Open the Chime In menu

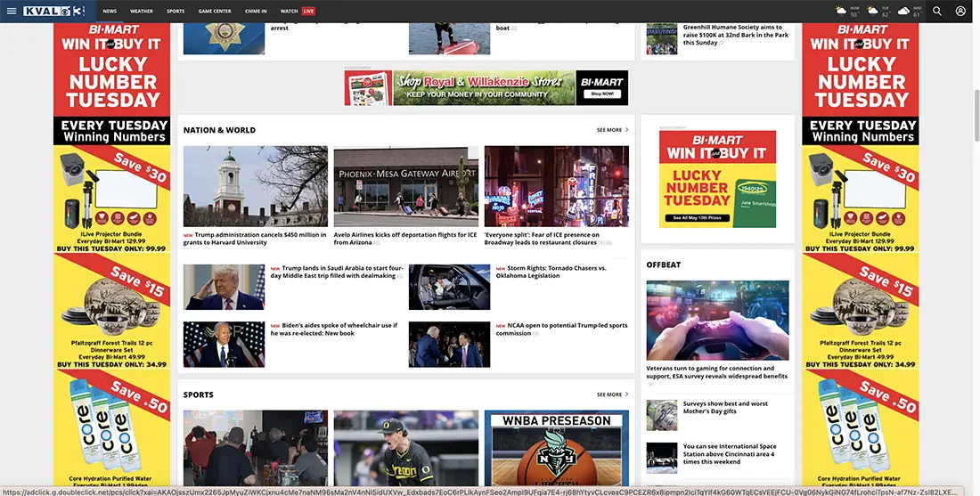(256, 12)
